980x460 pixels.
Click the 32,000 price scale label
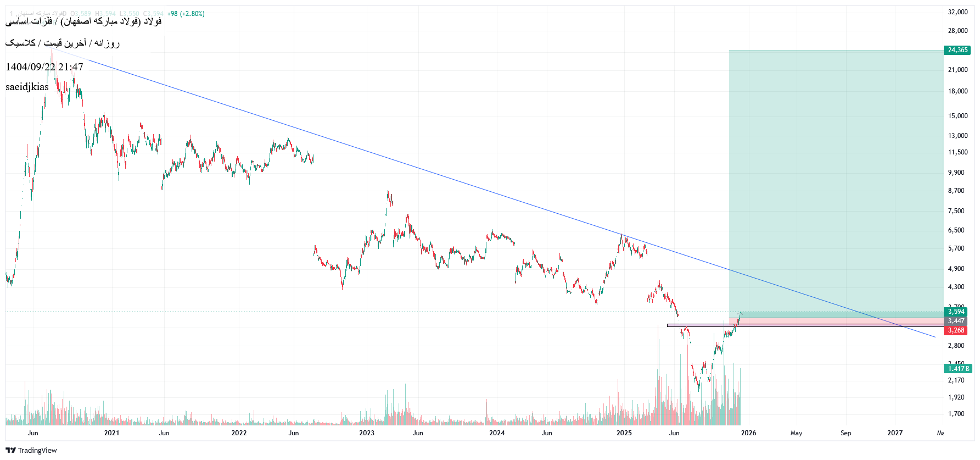click(957, 12)
